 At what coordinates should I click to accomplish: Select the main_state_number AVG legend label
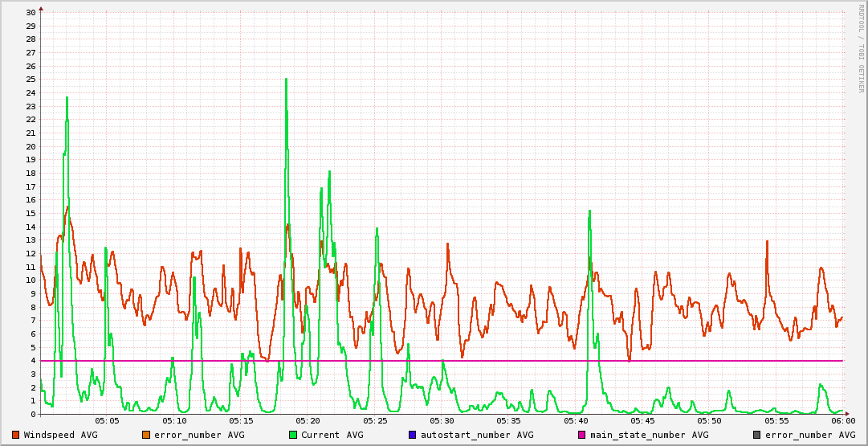649,435
